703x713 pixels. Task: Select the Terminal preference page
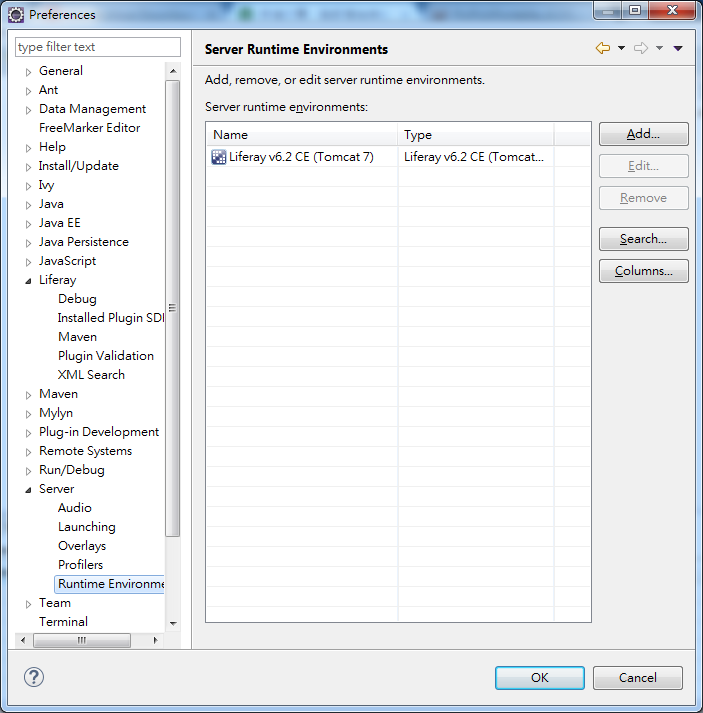coord(63,622)
